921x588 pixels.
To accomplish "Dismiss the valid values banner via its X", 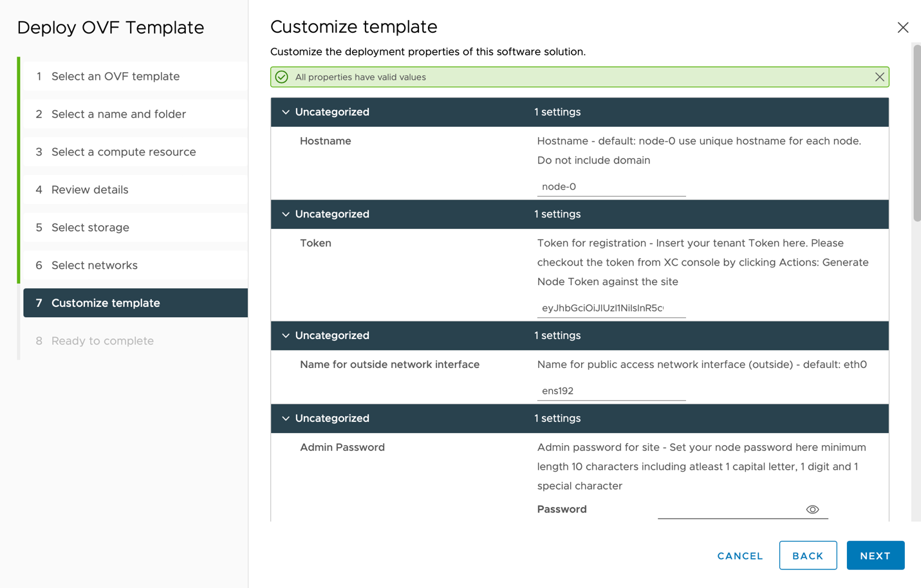I will click(879, 77).
